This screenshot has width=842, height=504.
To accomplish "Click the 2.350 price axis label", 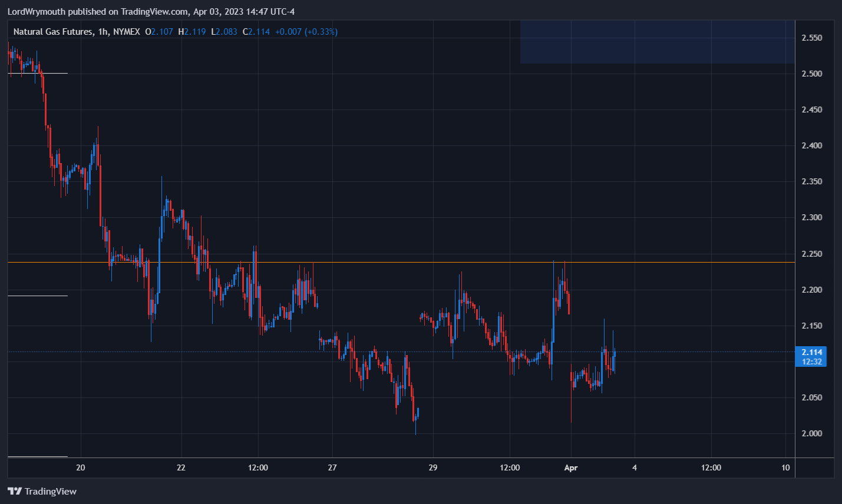I will (812, 181).
